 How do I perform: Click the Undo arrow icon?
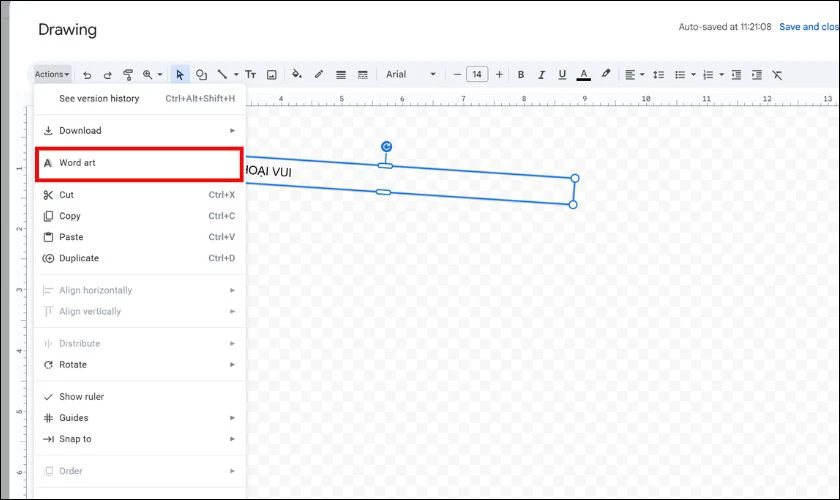coord(87,75)
